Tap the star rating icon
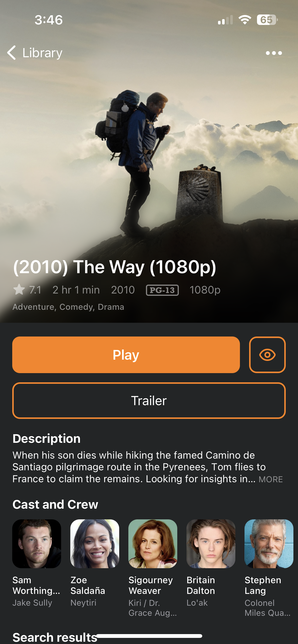Screen dimensions: 298x644 (x=19, y=290)
